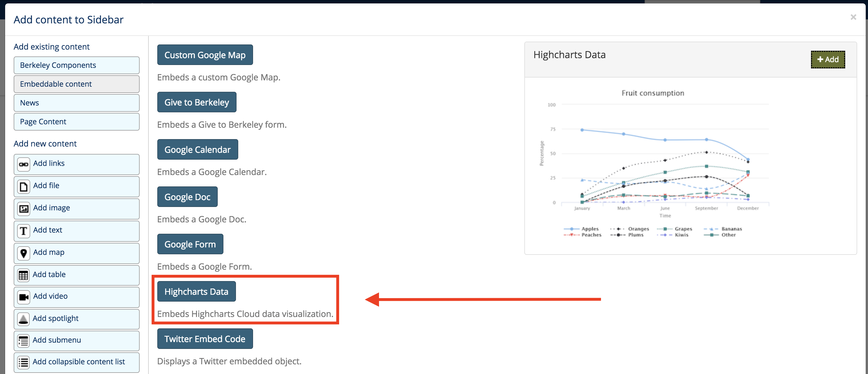Choose the Highcharts Data embed button
This screenshot has height=374, width=868.
196,291
